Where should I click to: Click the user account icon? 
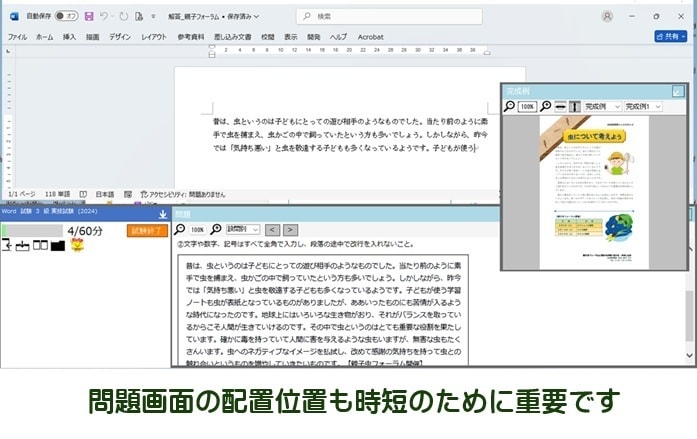click(607, 16)
